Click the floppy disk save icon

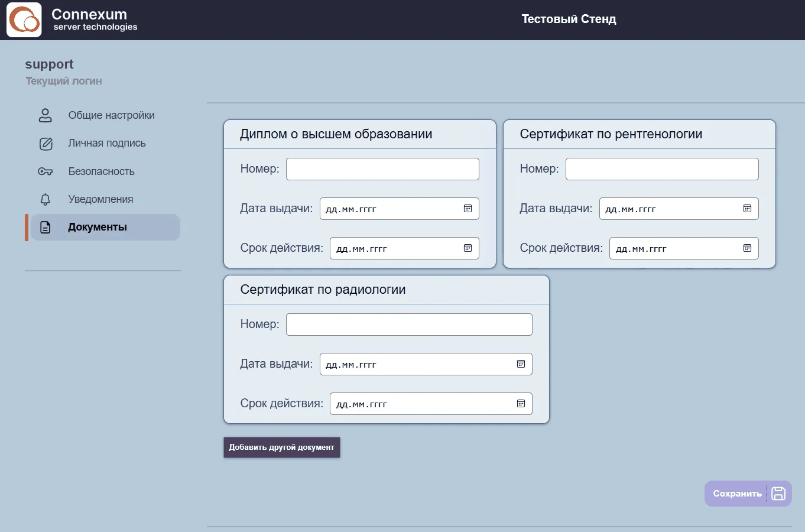778,494
